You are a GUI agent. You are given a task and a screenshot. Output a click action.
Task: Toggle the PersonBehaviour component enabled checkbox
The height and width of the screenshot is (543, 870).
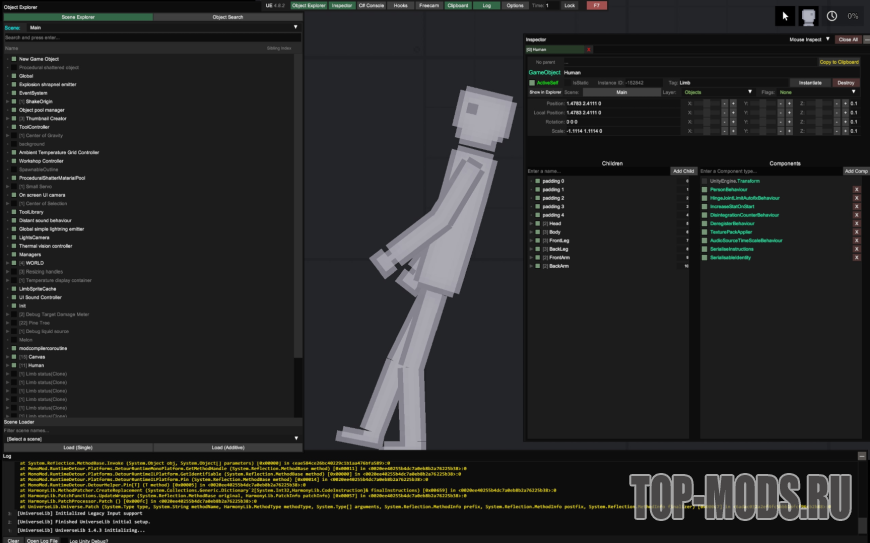pyautogui.click(x=705, y=190)
